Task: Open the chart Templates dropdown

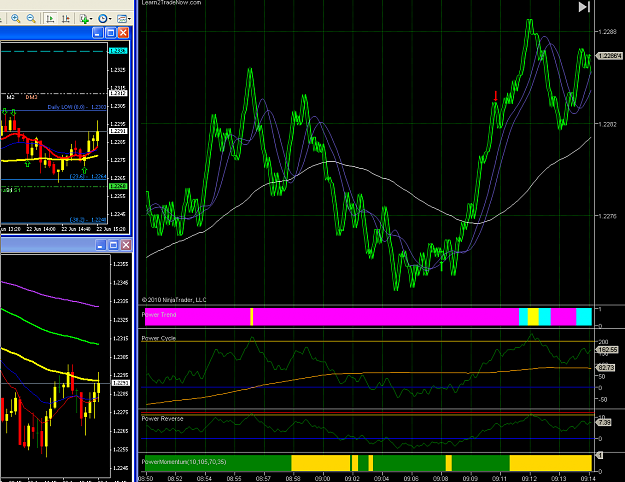Action: coord(124,19)
